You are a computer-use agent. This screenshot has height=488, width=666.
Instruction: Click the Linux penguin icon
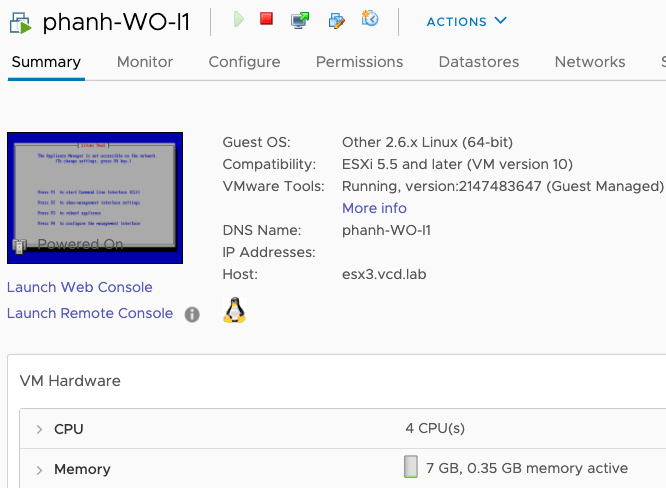[234, 311]
